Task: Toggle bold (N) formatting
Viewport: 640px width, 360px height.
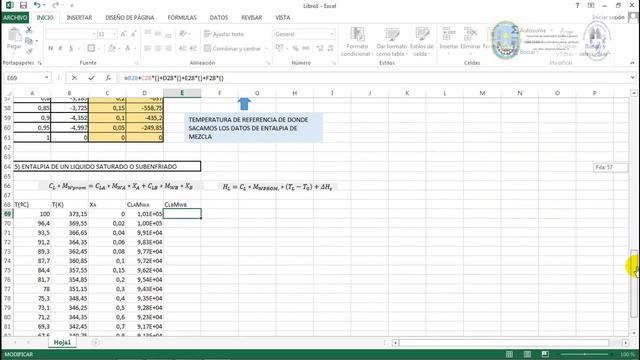Action: [51, 48]
